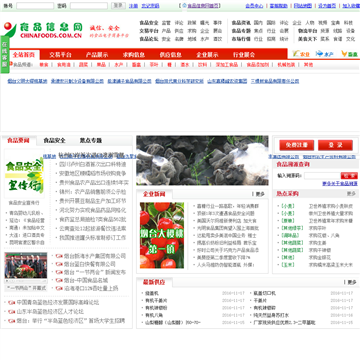The image size is (360, 360).
Task: Open 更多 in the 最新供应 panel
Action: 352,282
